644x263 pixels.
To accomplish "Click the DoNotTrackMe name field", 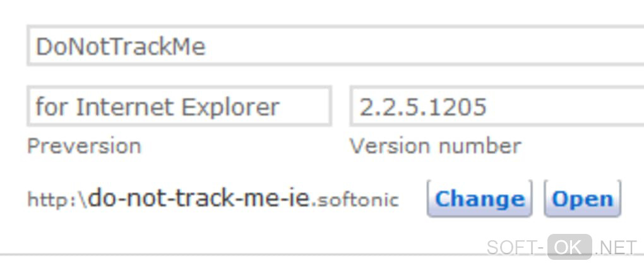I will [335, 47].
